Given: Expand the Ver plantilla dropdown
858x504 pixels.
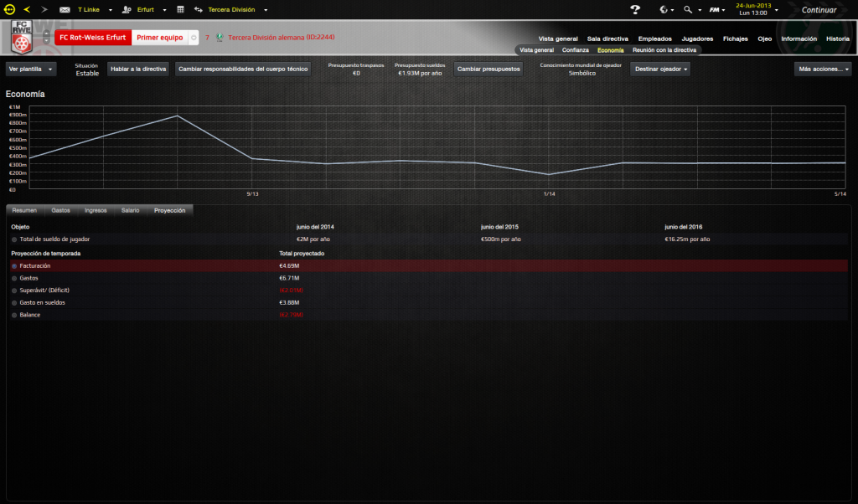Looking at the screenshot, I should (x=31, y=69).
